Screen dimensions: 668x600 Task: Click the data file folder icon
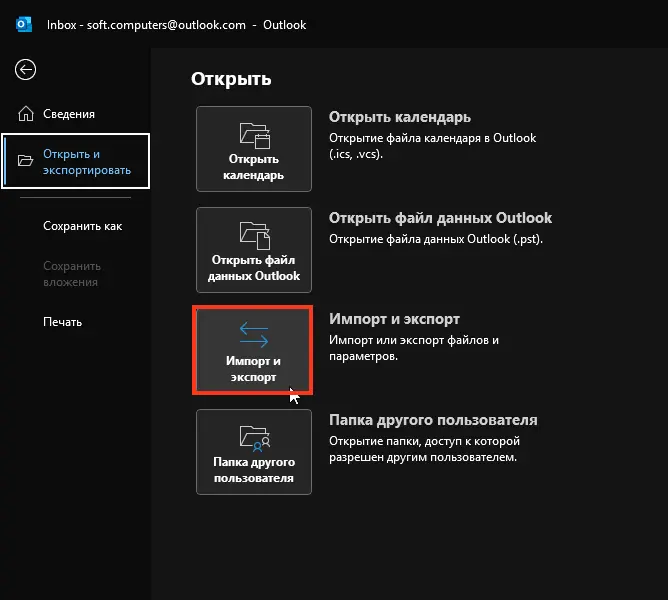254,235
